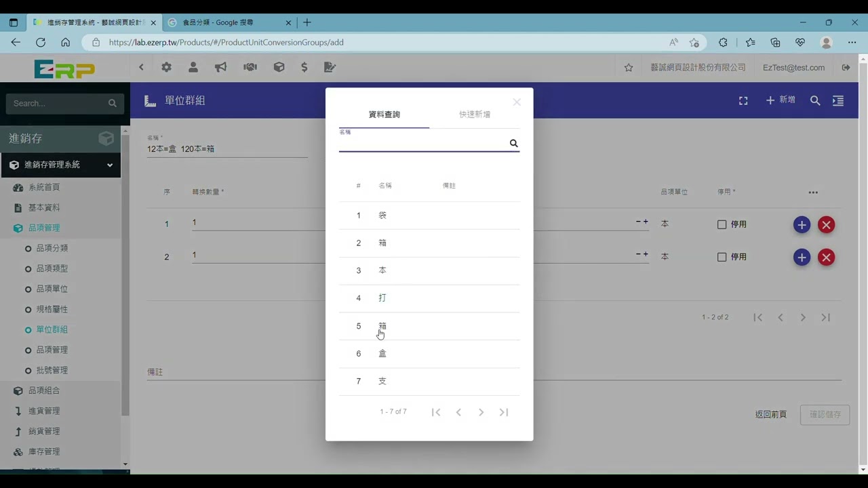Click 確認儲存 button

[825, 415]
